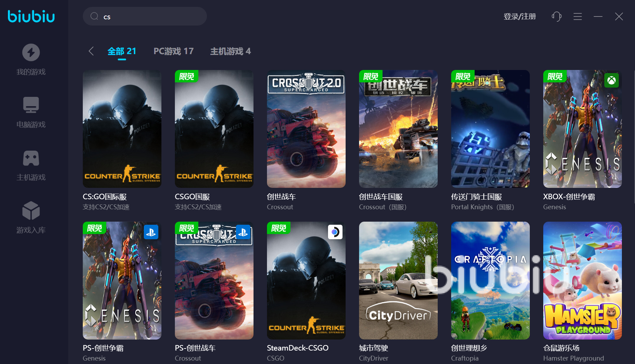The width and height of the screenshot is (635, 364).
Task: Click the biubiu logo
Action: [x=31, y=16]
